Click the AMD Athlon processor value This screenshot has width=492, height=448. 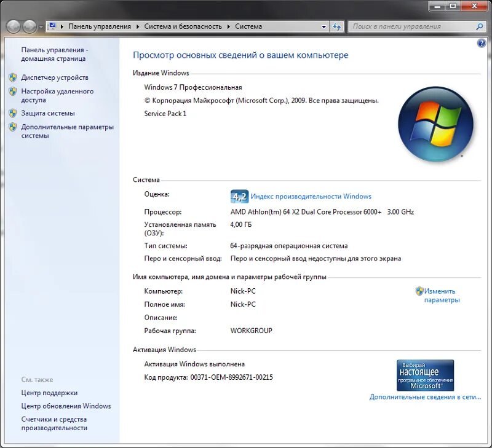[322, 212]
